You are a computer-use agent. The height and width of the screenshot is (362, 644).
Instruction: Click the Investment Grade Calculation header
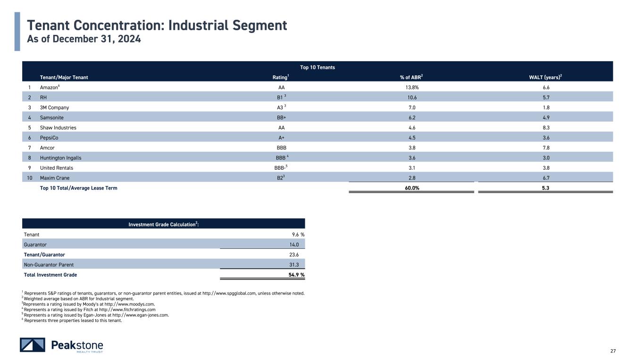[163, 224]
